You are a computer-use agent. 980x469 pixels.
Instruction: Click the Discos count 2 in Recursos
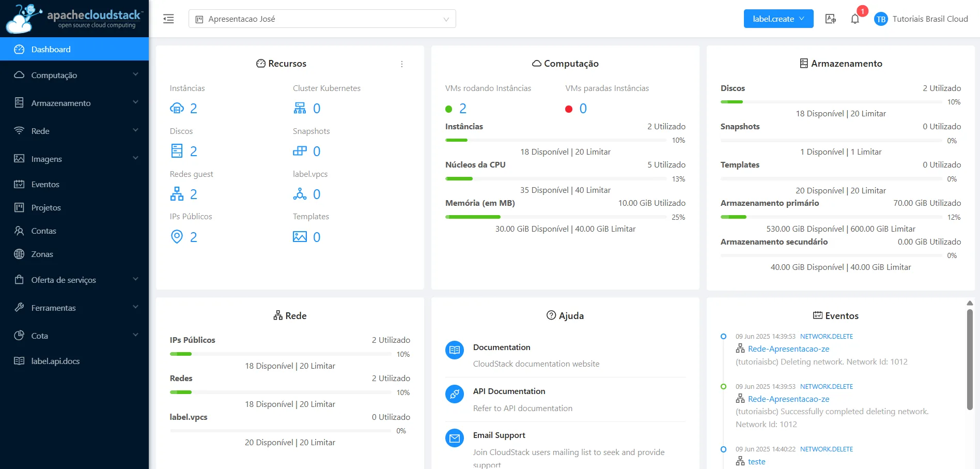click(194, 152)
